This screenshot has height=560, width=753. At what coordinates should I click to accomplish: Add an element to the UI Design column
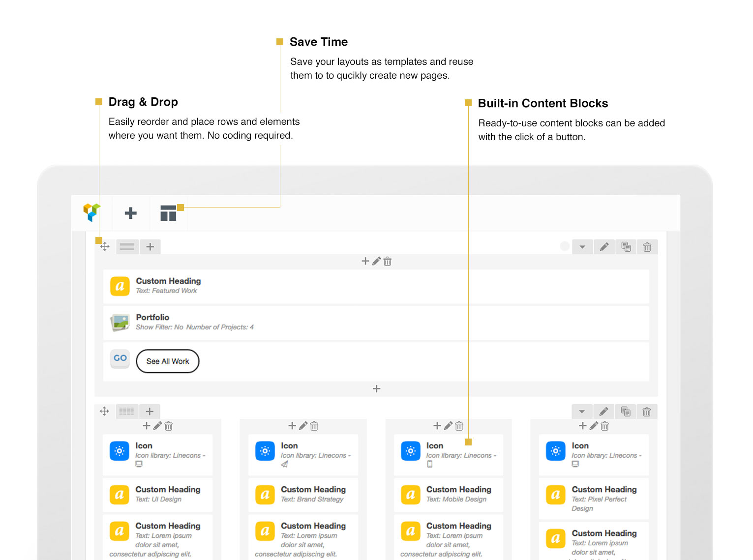[x=147, y=426]
